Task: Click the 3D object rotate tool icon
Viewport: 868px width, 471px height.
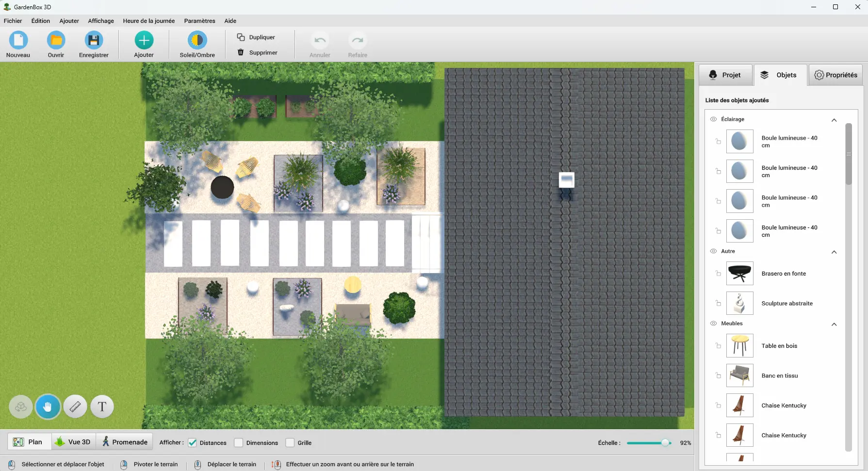Action: 21,406
